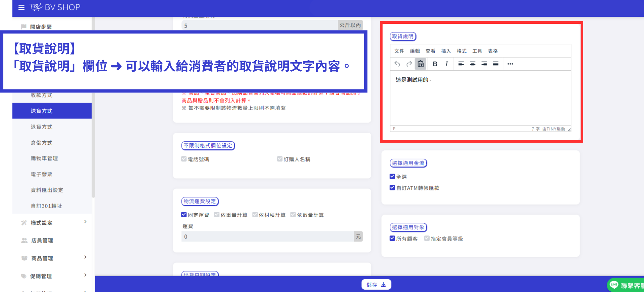
Task: Toggle the 訂購人名稱 checkbox
Action: pyautogui.click(x=280, y=159)
